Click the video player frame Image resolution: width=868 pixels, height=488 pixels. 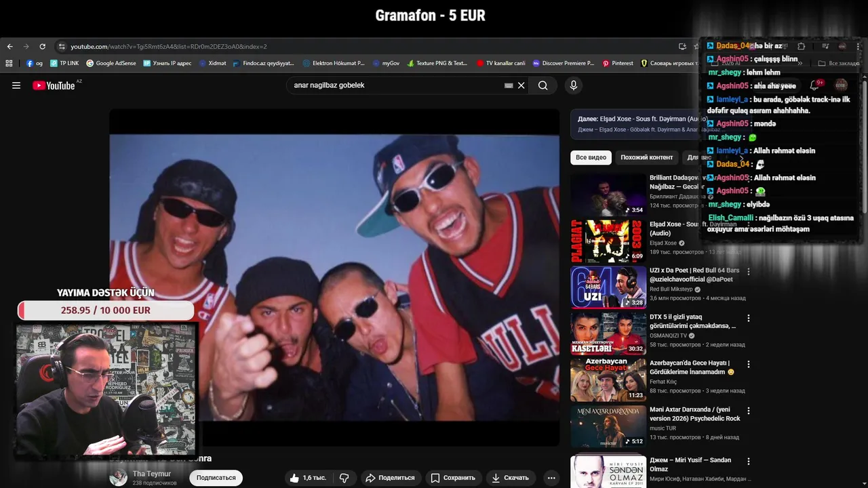point(334,277)
